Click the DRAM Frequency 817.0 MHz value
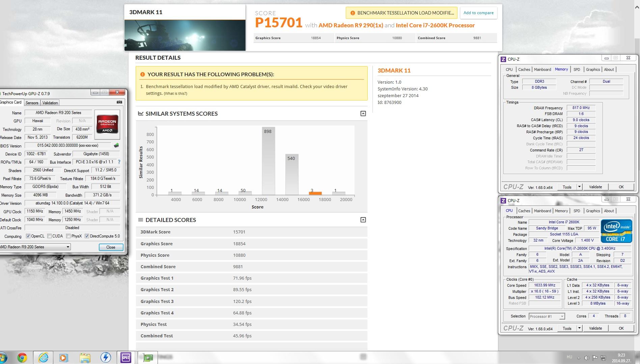 pos(581,108)
